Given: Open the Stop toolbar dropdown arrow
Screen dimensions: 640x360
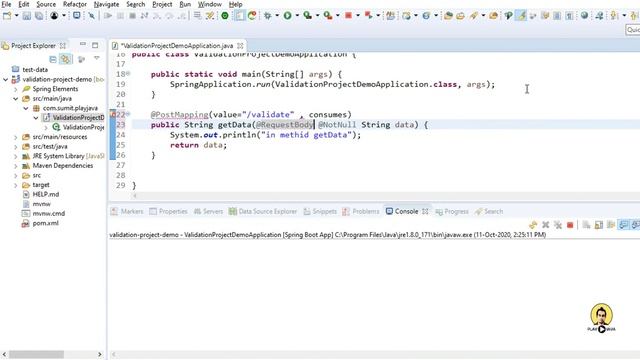Looking at the screenshot, I should [x=358, y=16].
